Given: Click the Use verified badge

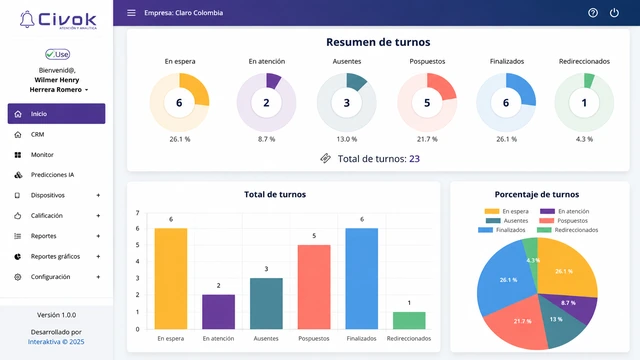Looking at the screenshot, I should pyautogui.click(x=58, y=54).
